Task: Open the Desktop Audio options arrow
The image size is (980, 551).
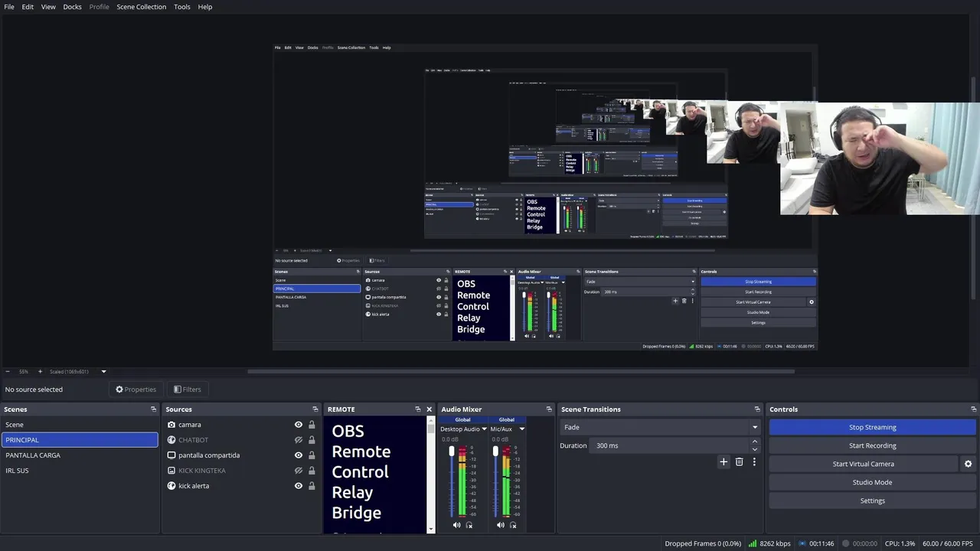Action: (484, 429)
